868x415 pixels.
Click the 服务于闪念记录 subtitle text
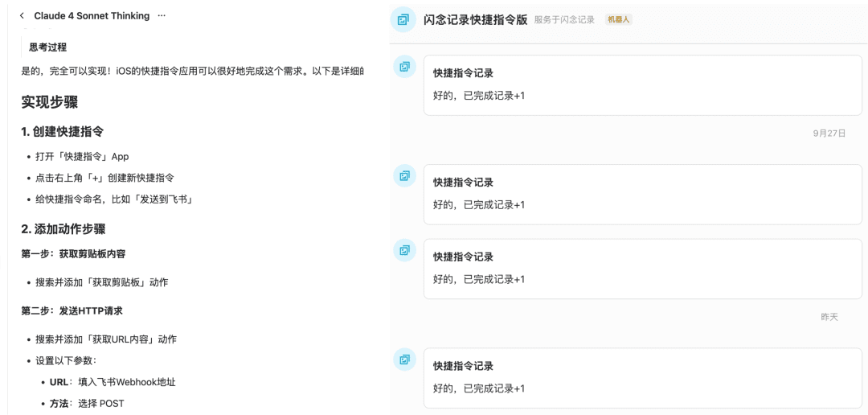(x=564, y=20)
